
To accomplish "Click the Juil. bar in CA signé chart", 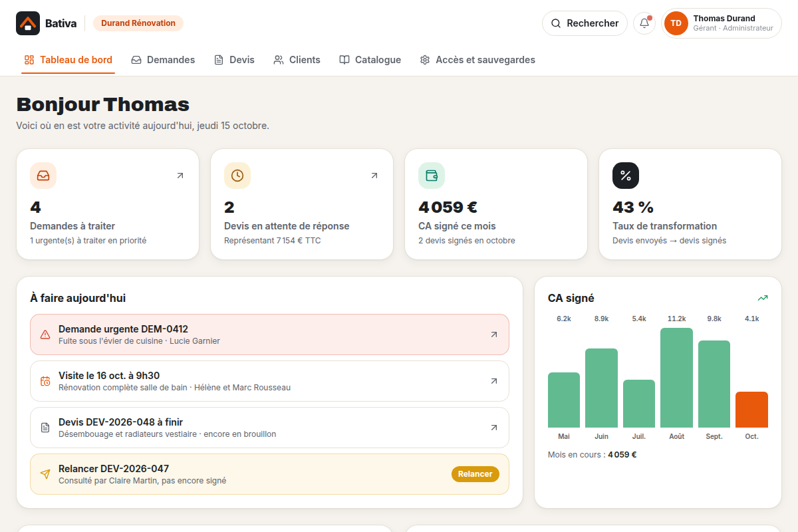I will pos(639,404).
